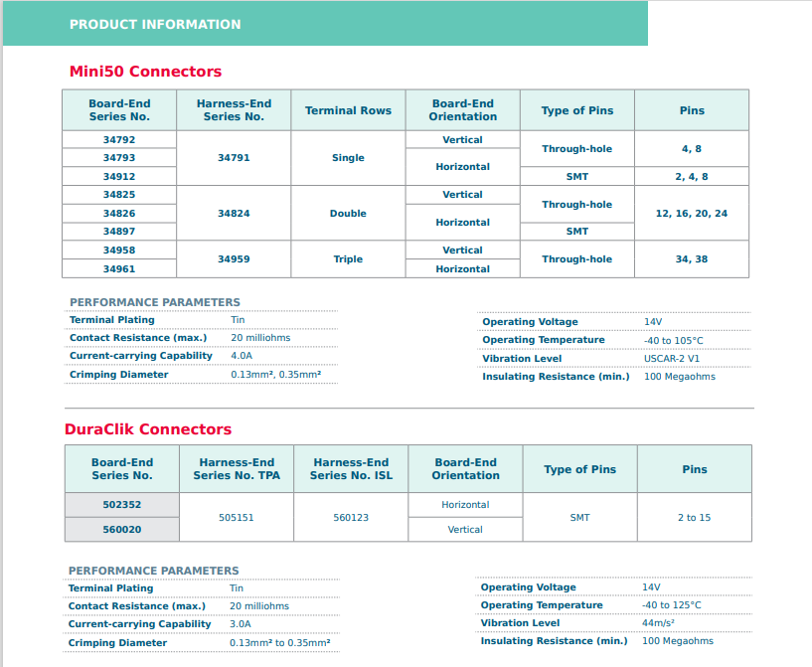The image size is (812, 667).
Task: Click the 'Harness-End Series No. ISL' header
Action: [x=351, y=468]
